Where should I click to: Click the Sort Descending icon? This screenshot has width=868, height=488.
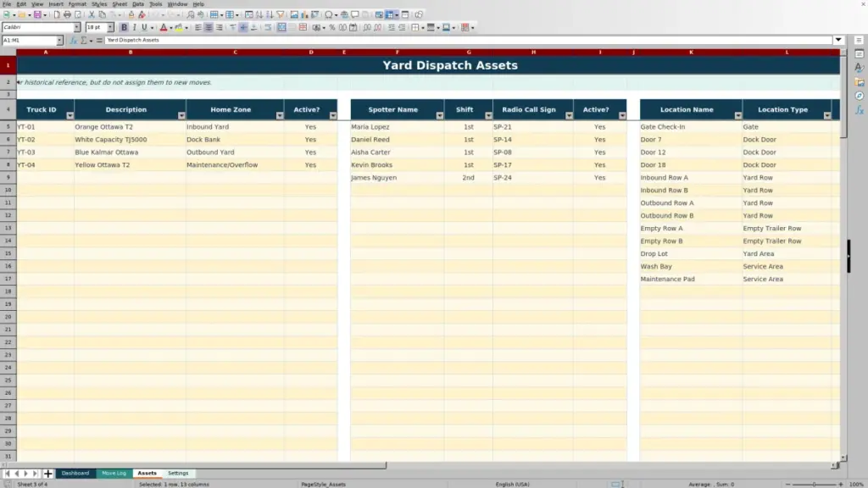click(270, 14)
